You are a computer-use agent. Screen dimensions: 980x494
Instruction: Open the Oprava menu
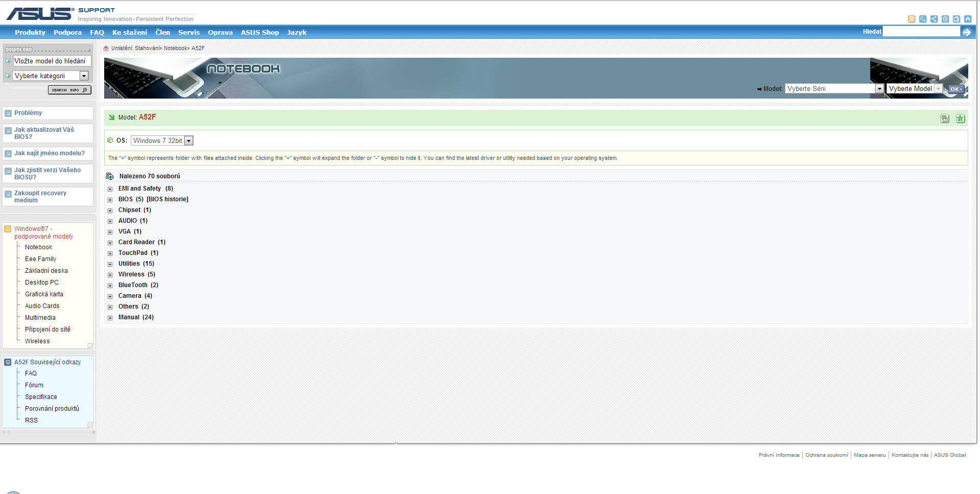point(220,32)
